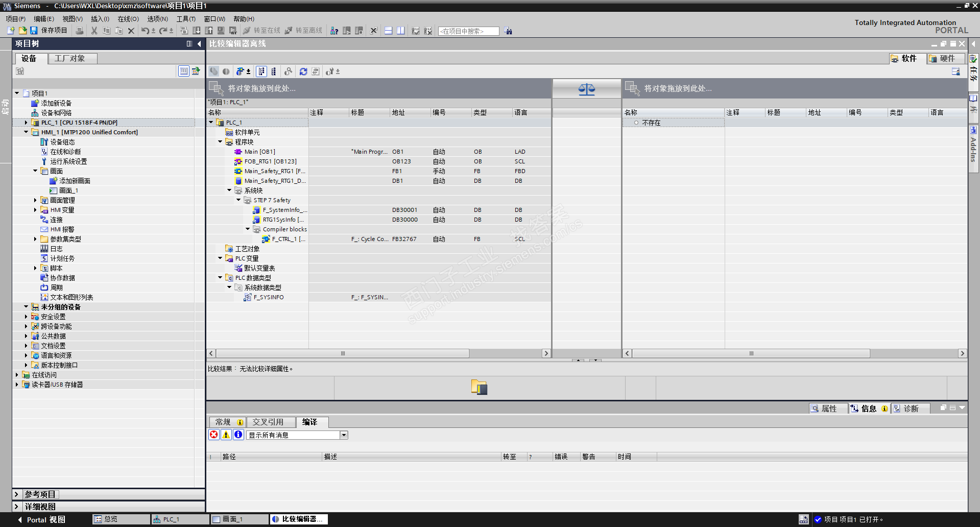Click the refresh view icon in compare editor
Viewport: 980px width, 527px height.
point(303,71)
